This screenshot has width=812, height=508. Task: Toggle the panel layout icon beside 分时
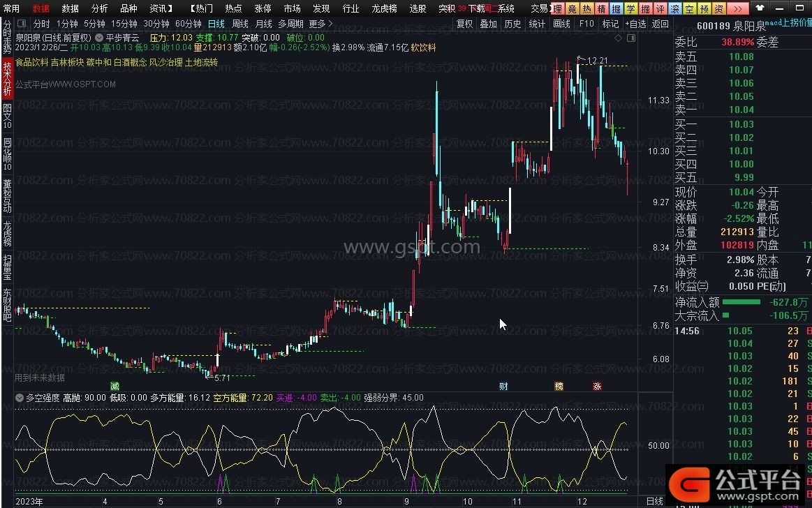tap(22, 24)
